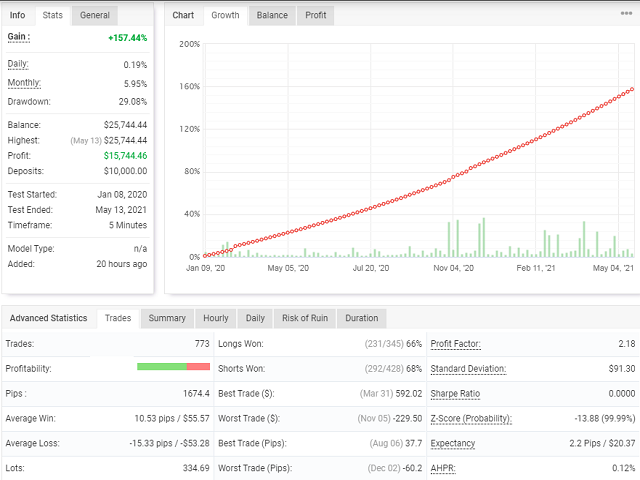Click the last growth curve data point

[633, 88]
